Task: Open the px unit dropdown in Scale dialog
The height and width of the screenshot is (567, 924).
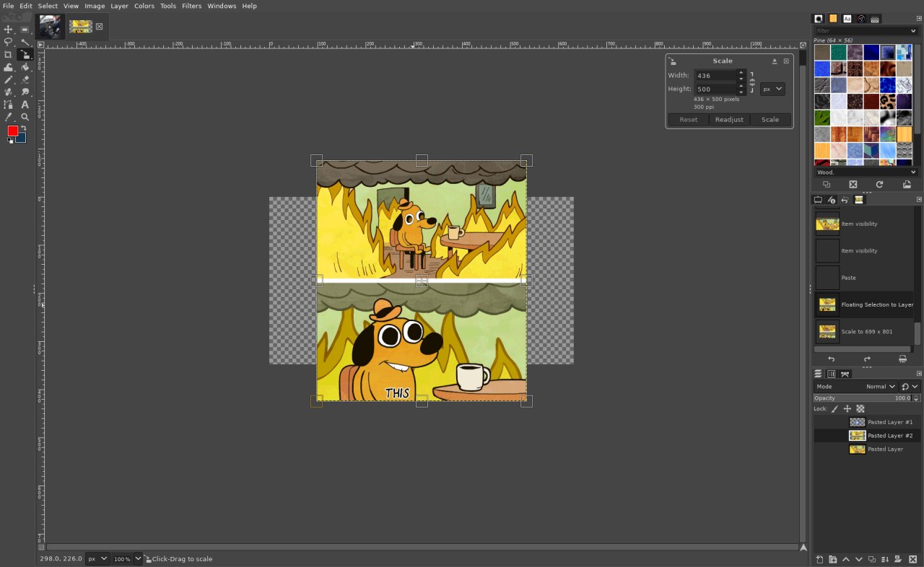Action: [772, 89]
